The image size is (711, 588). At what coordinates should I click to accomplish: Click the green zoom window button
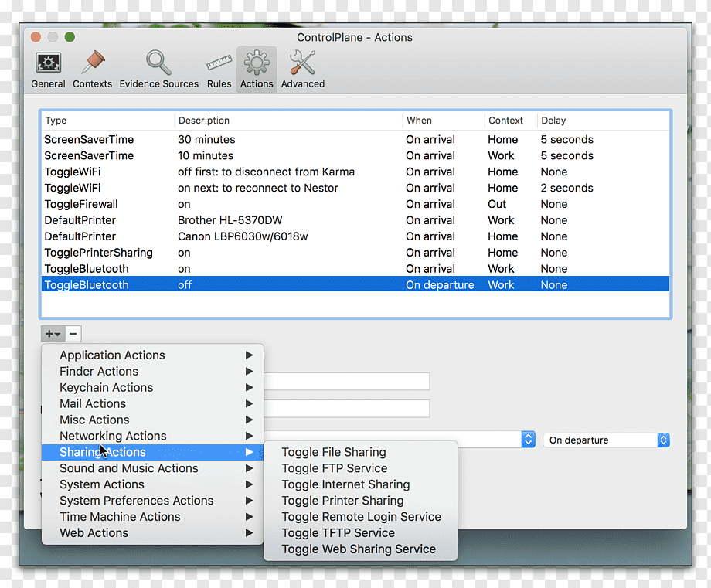(70, 37)
